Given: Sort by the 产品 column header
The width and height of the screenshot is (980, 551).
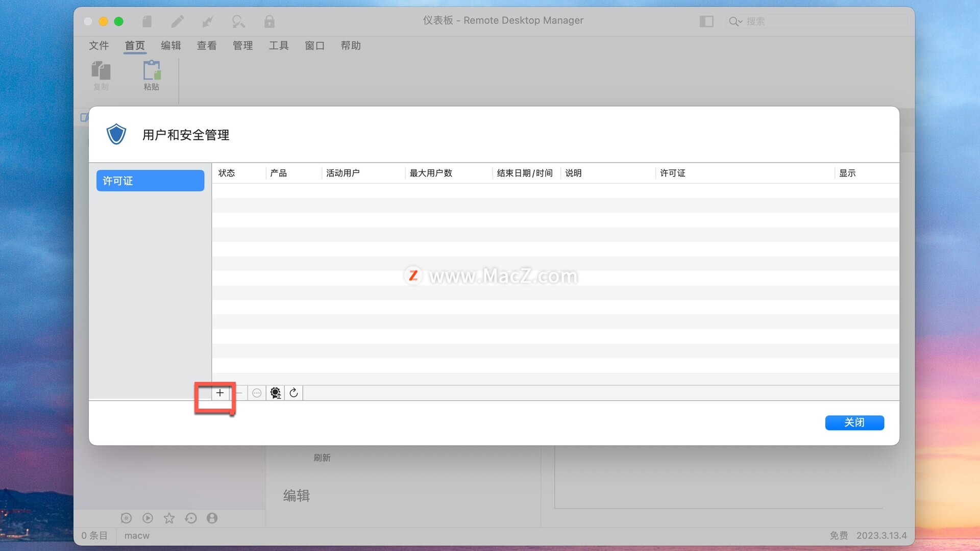Looking at the screenshot, I should tap(279, 173).
